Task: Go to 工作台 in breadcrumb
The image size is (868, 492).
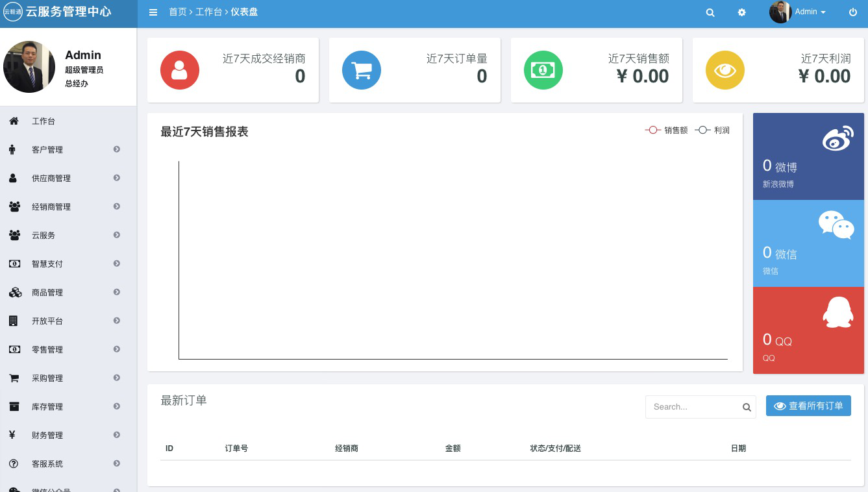Action: click(x=208, y=12)
